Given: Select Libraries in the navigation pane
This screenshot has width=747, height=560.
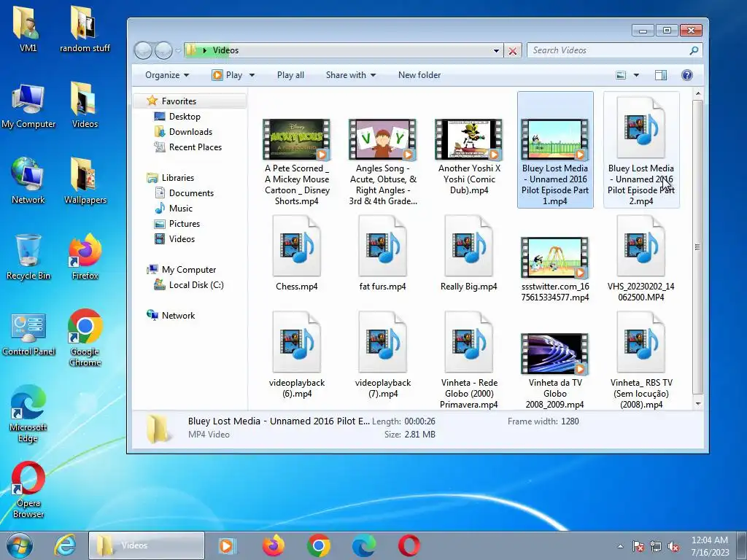Looking at the screenshot, I should (178, 178).
